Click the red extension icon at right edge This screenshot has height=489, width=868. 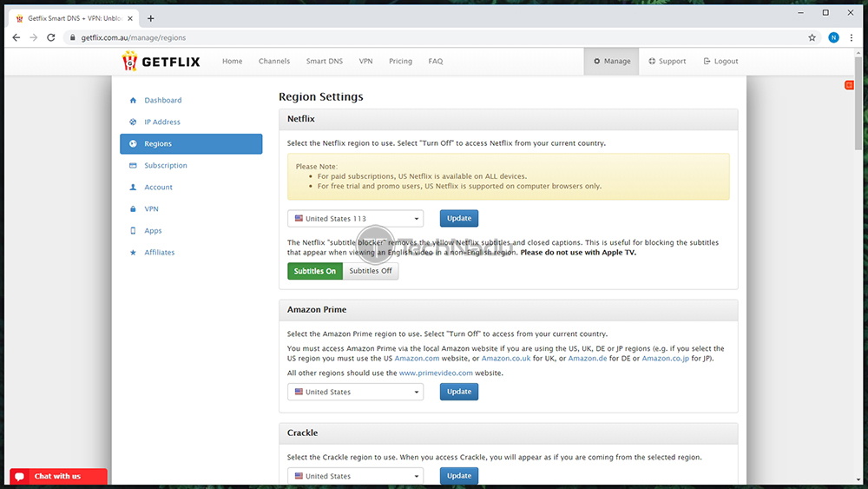(849, 85)
